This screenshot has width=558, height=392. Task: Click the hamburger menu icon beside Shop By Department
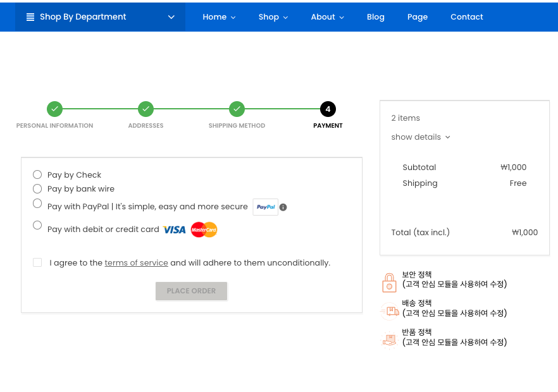(30, 17)
